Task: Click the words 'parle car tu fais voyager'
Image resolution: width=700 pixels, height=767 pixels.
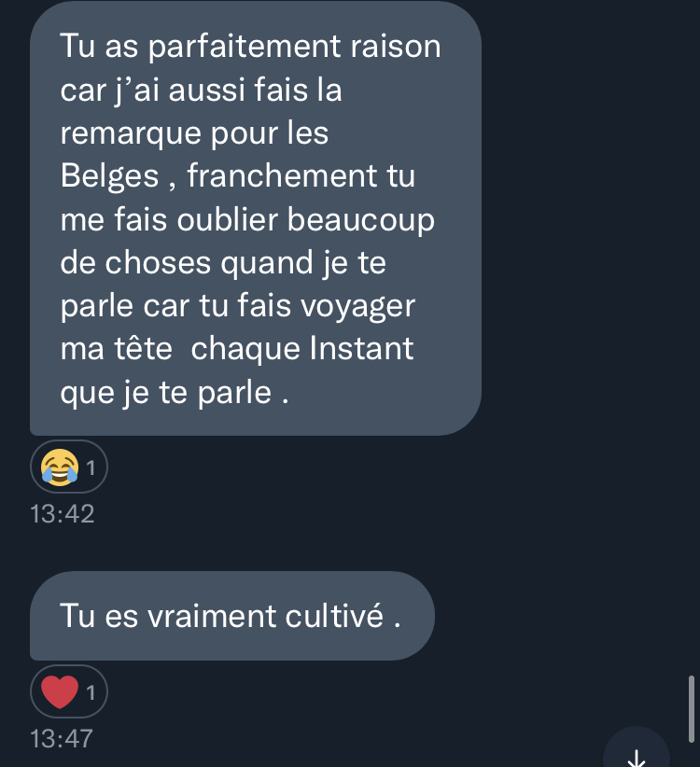Action: coord(238,307)
